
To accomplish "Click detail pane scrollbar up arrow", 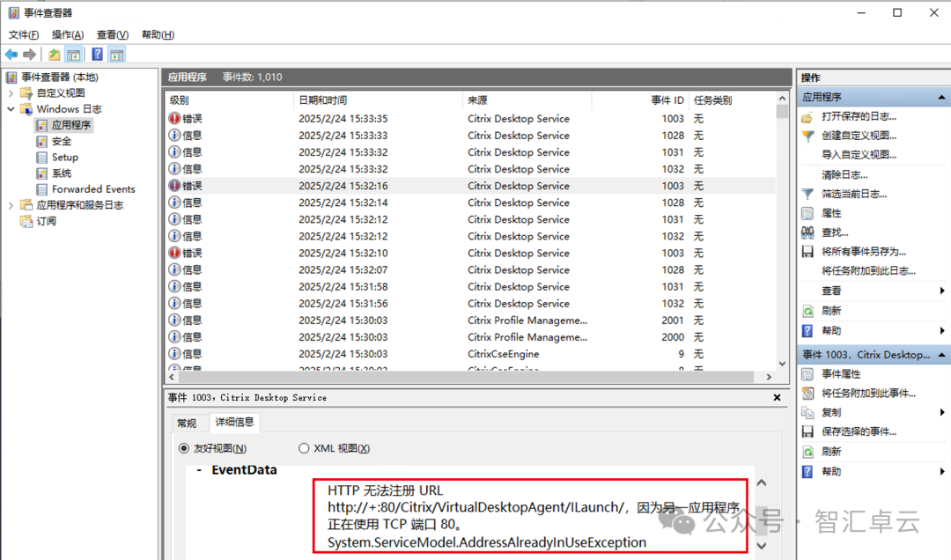I will point(762,483).
